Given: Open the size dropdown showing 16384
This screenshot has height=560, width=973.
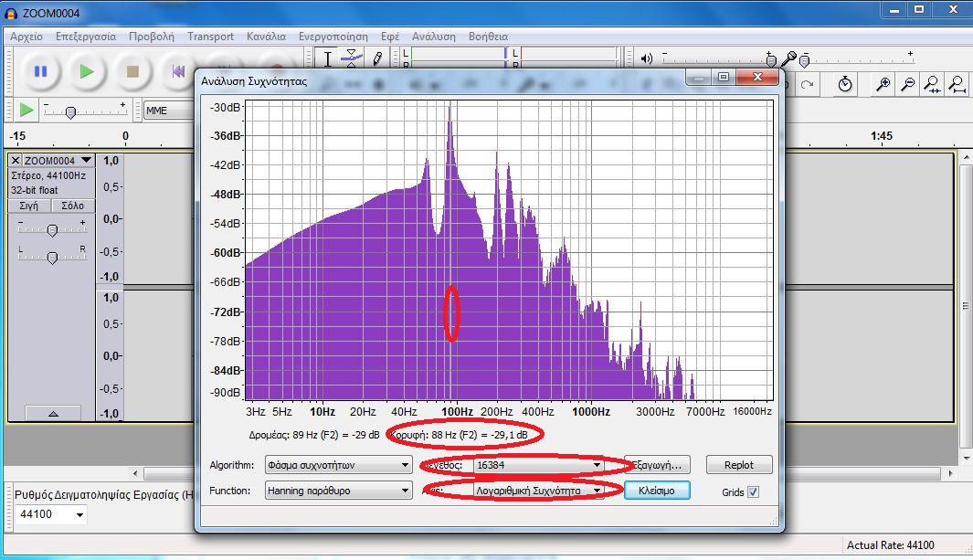Looking at the screenshot, I should point(538,465).
